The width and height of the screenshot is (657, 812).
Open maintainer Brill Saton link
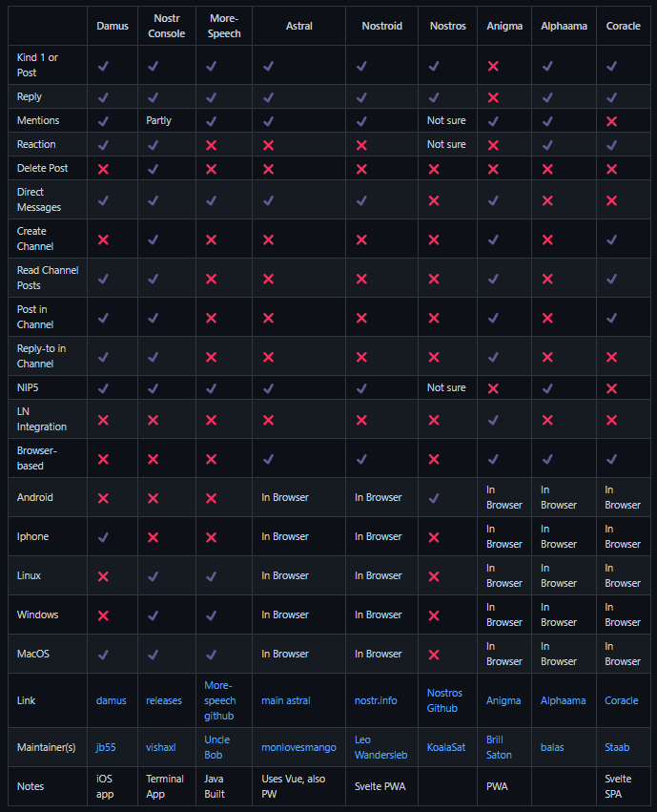coord(499,747)
